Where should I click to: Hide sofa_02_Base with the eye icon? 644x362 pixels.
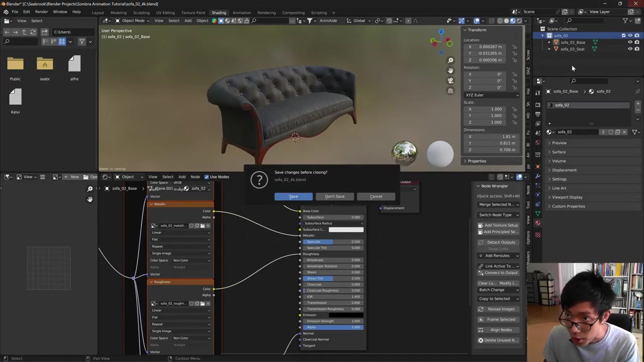(x=630, y=42)
